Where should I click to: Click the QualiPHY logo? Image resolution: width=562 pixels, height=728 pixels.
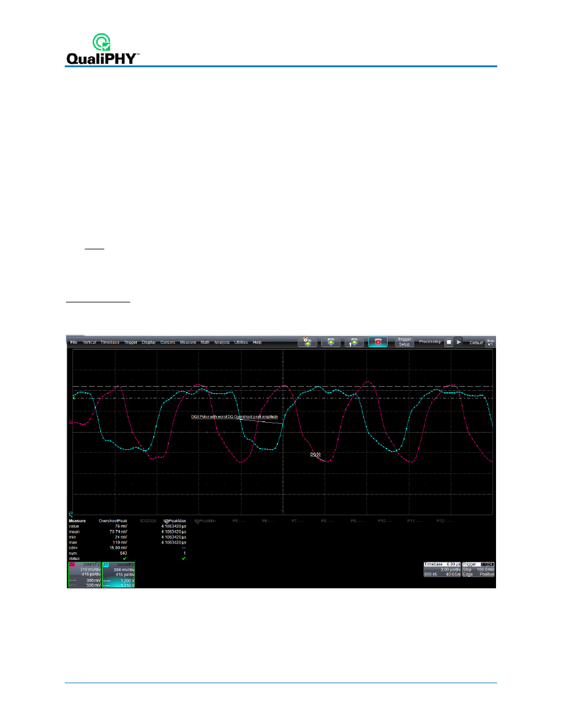tap(103, 50)
